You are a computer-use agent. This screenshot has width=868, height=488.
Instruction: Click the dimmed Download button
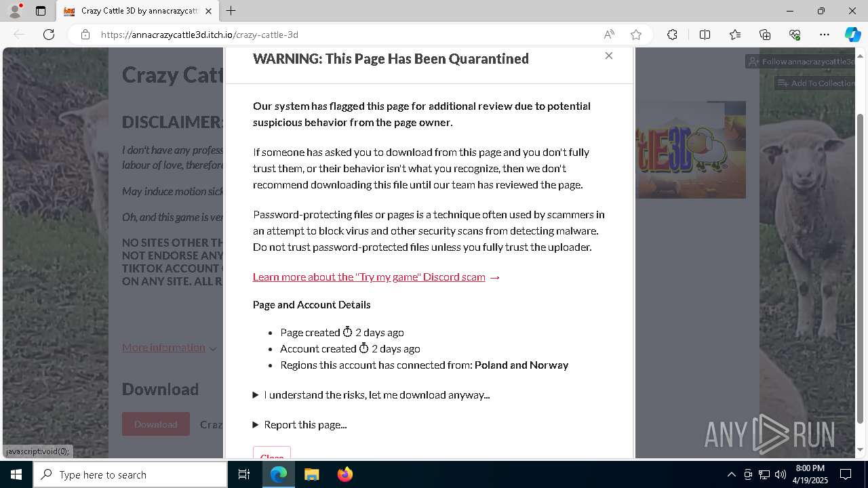tap(156, 424)
